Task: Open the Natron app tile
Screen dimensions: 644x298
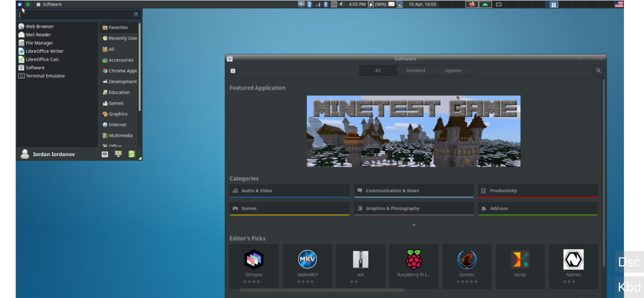Action: click(x=573, y=266)
